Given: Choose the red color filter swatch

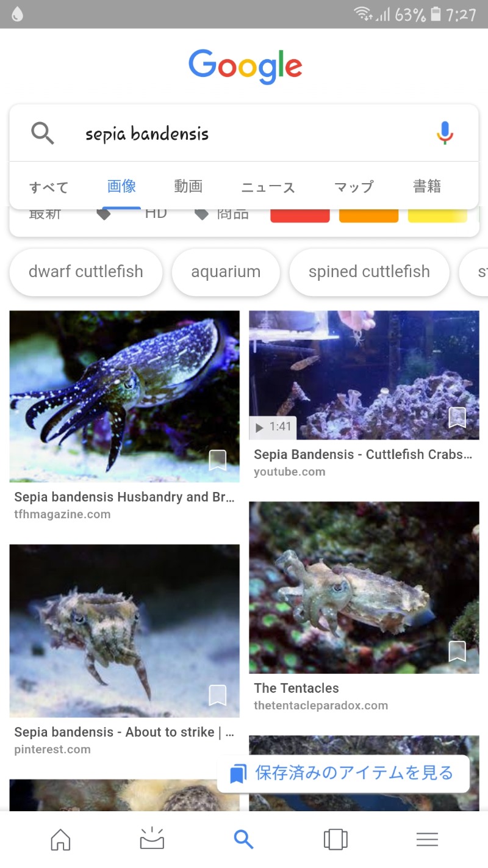Looking at the screenshot, I should (x=300, y=215).
